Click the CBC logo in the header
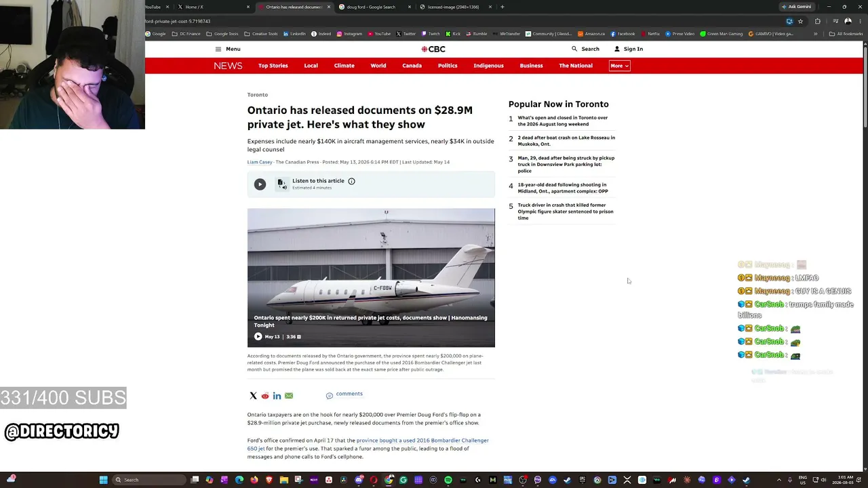Viewport: 868px width, 488px height. pos(433,49)
